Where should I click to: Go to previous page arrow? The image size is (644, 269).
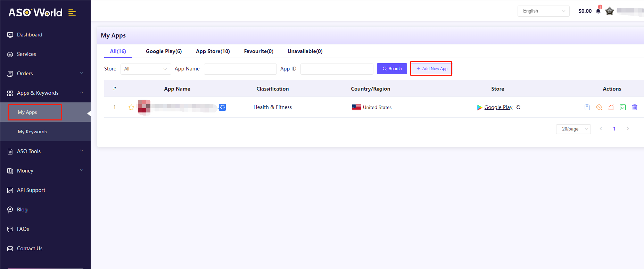(x=601, y=129)
